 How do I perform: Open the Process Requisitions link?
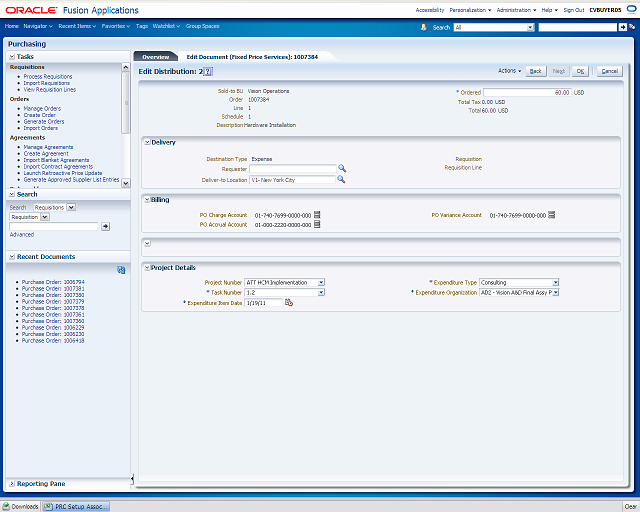pos(48,77)
